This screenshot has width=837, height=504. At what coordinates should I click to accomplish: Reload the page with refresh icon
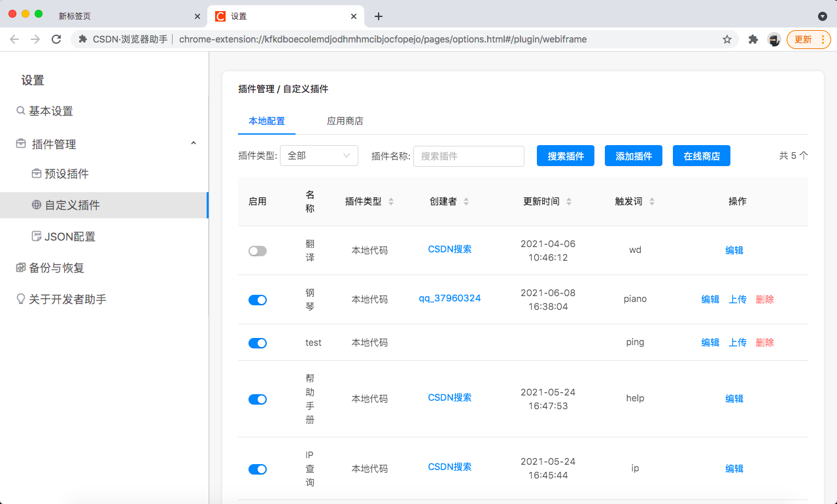pyautogui.click(x=56, y=39)
